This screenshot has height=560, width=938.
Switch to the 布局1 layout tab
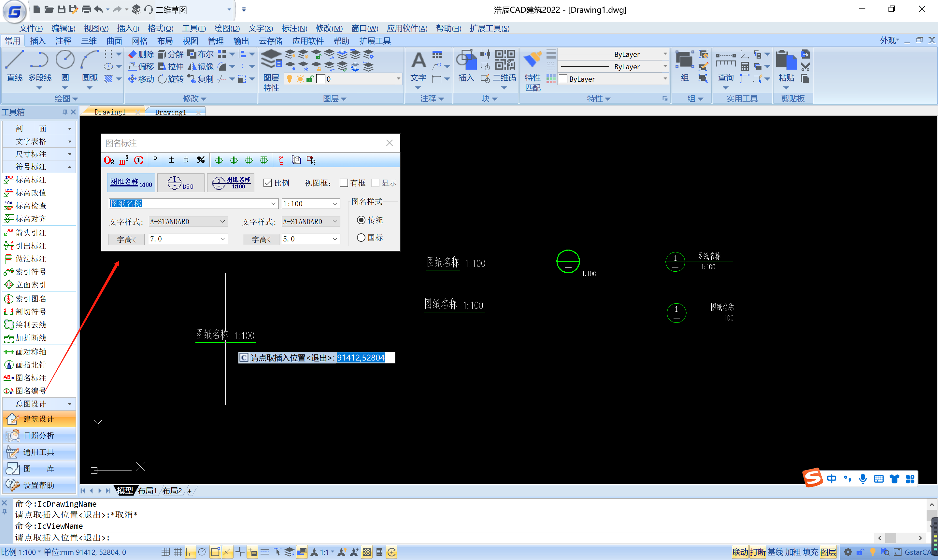[147, 491]
